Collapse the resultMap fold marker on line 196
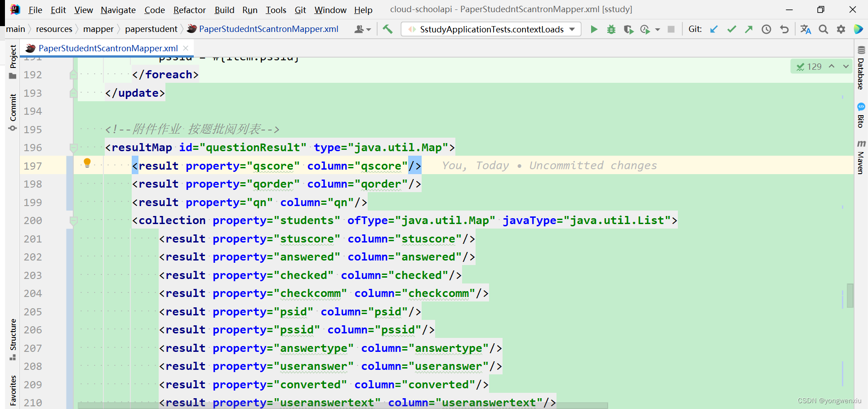This screenshot has width=868, height=409. coord(74,147)
